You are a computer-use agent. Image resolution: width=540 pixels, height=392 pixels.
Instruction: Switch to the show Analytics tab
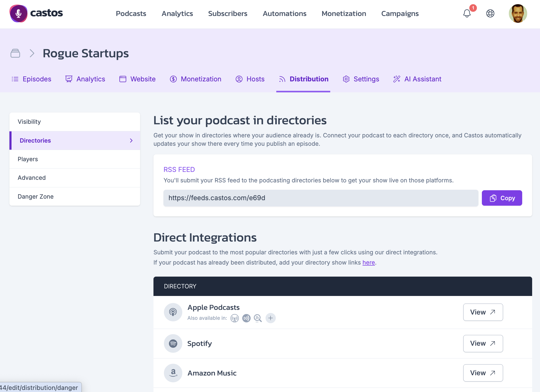pyautogui.click(x=85, y=79)
